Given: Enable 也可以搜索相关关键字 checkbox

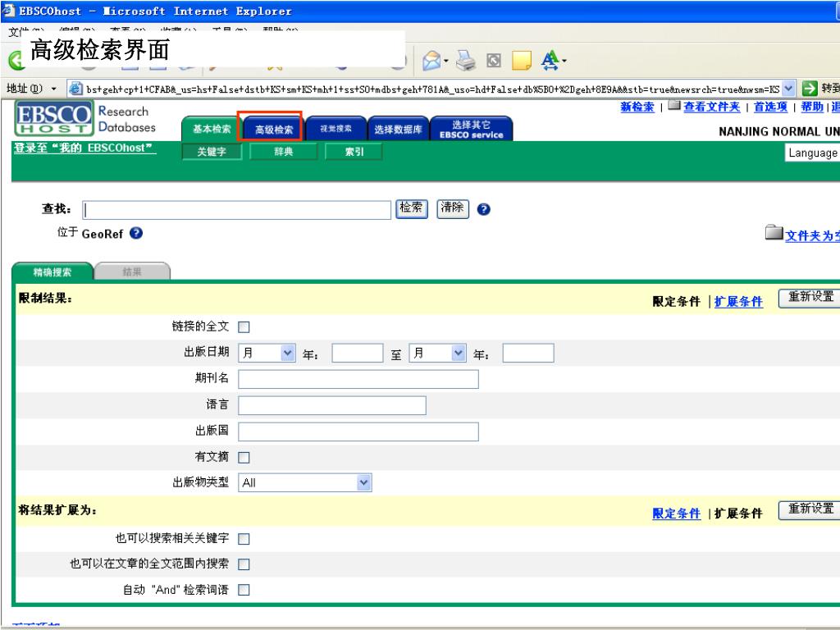Looking at the screenshot, I should coord(244,539).
